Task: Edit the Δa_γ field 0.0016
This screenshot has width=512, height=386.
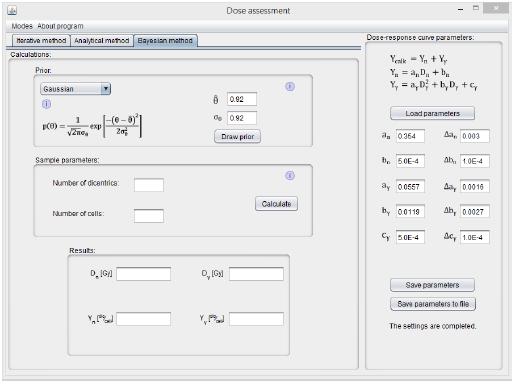Action: pyautogui.click(x=475, y=187)
